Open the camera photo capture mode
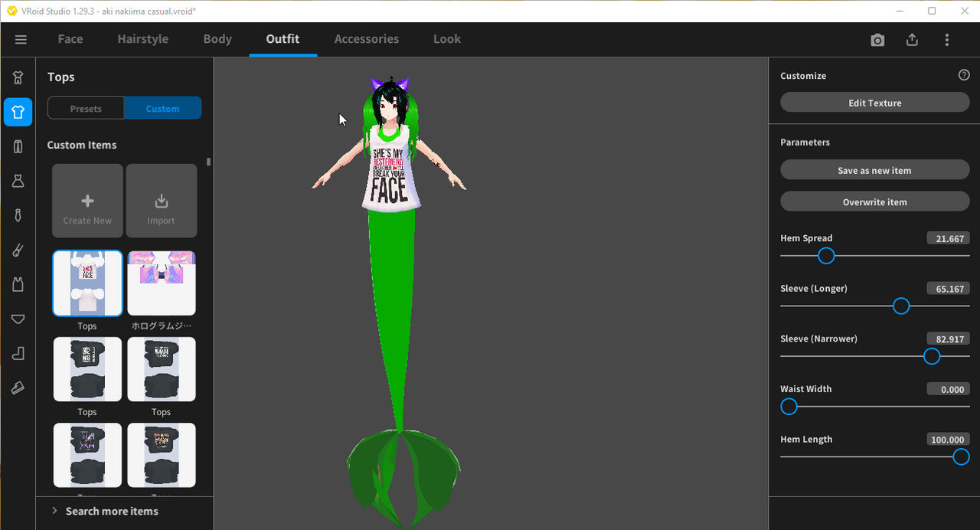The image size is (980, 530). (x=877, y=40)
